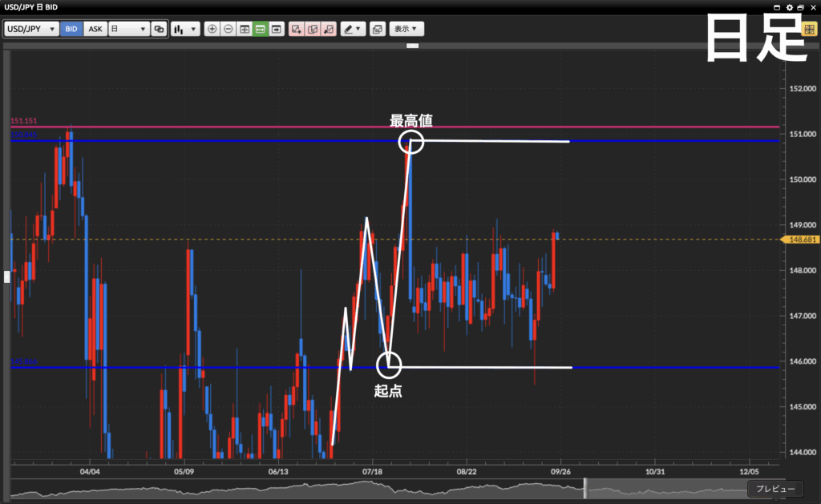Image resolution: width=821 pixels, height=504 pixels.
Task: Click the 12/05 date axis label
Action: [x=750, y=472]
